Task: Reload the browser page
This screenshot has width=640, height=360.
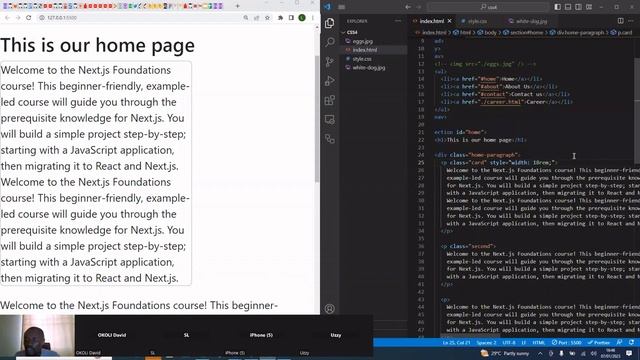Action: [x=29, y=18]
